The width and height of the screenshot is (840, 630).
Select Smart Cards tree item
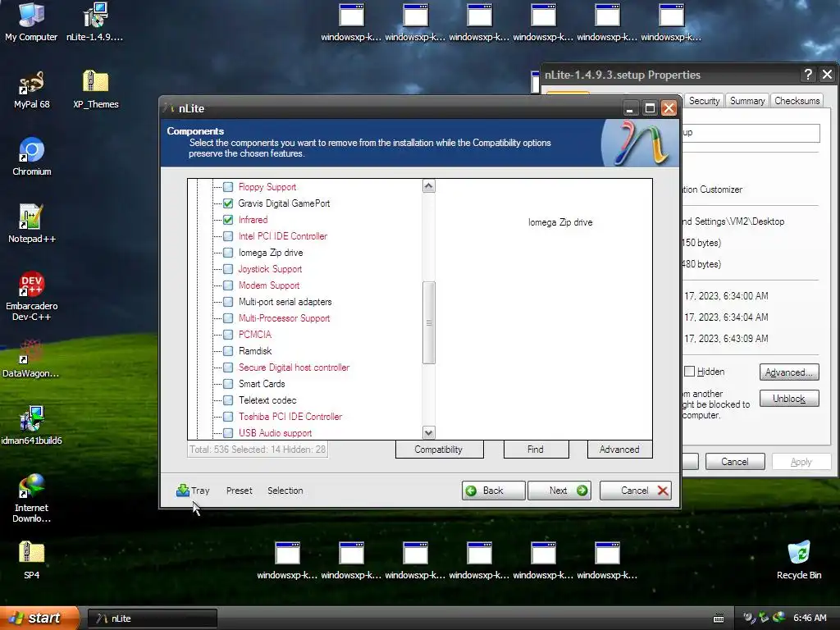pos(262,384)
